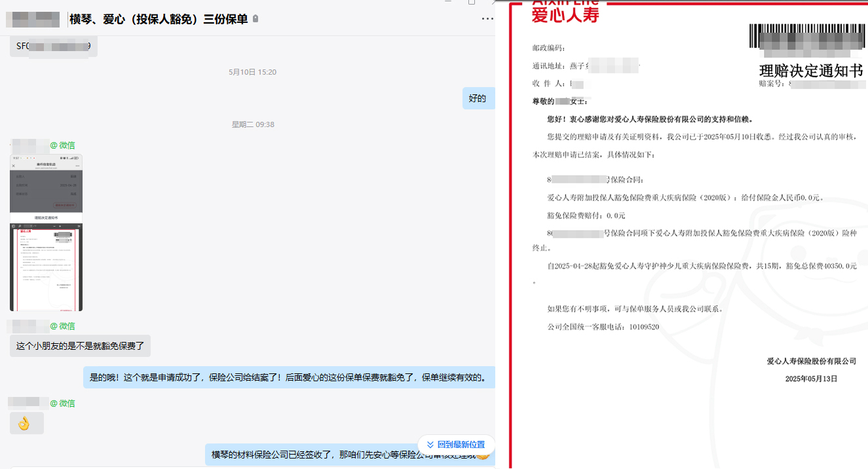The width and height of the screenshot is (868, 469).
Task: Click the line 给付保险金人民币0.0元
Action: point(685,197)
